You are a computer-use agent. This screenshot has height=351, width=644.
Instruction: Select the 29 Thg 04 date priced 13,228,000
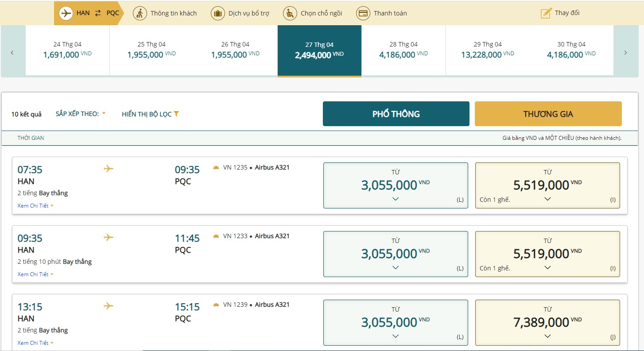(487, 50)
